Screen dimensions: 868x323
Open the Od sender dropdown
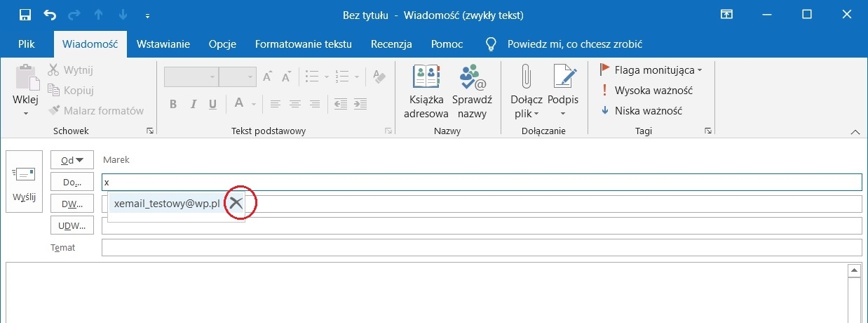tap(72, 159)
